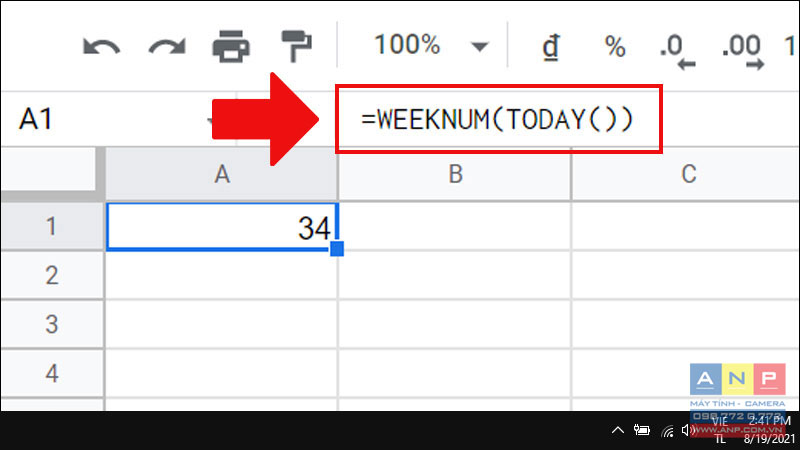Select column B header

pyautogui.click(x=455, y=174)
